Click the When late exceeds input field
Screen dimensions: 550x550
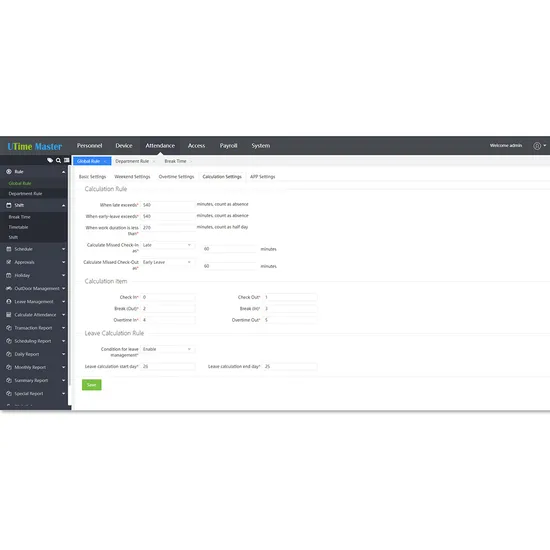[x=168, y=205]
